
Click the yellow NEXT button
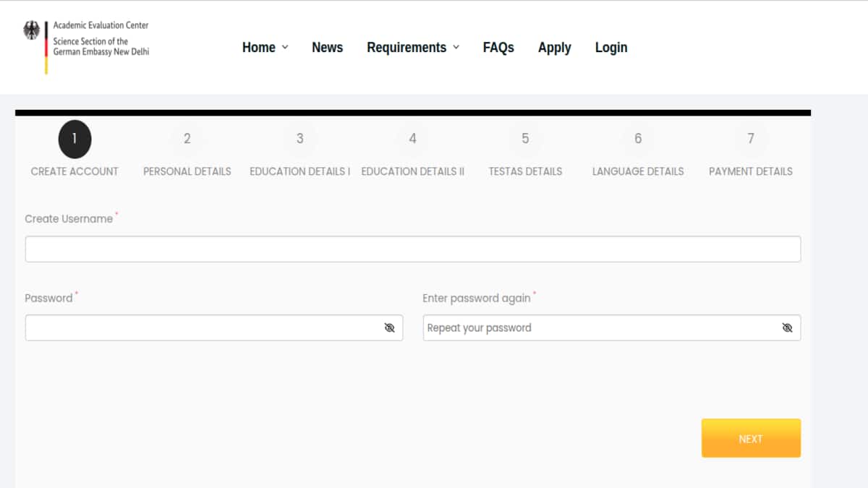tap(751, 438)
